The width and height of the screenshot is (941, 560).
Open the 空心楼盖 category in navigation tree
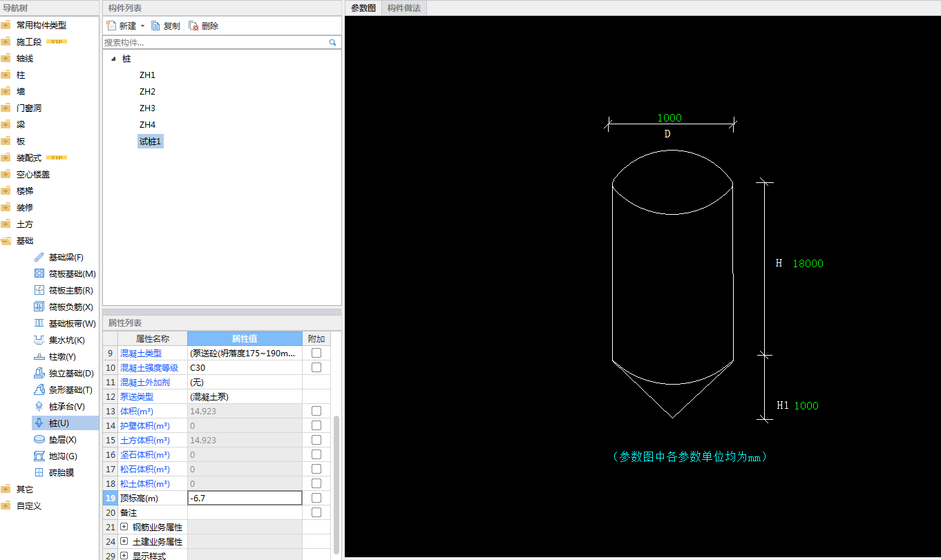click(x=33, y=174)
